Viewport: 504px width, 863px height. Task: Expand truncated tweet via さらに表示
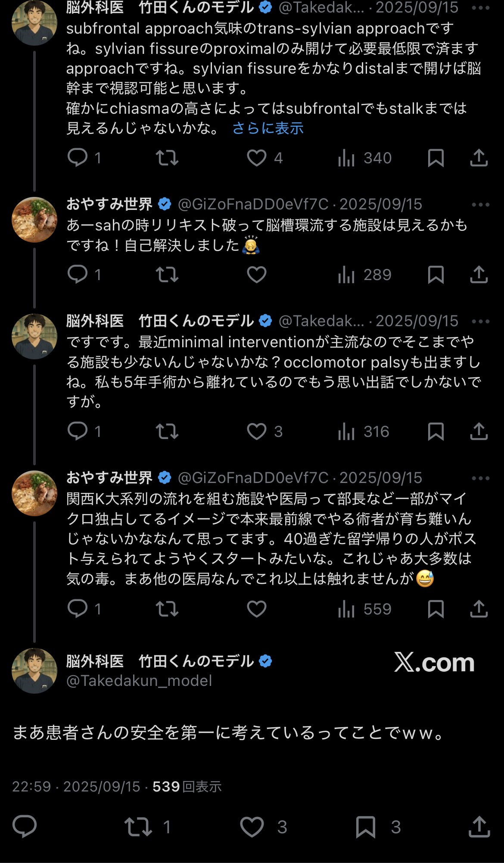[x=268, y=128]
